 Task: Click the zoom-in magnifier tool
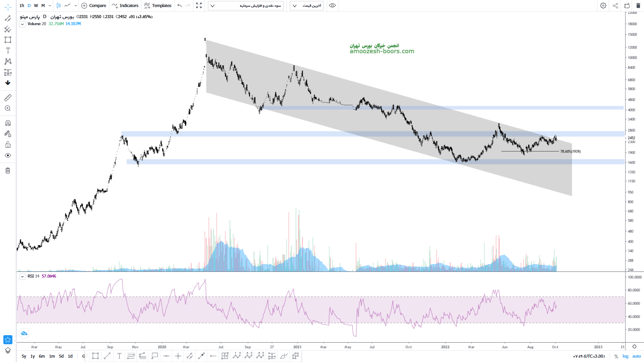8,108
